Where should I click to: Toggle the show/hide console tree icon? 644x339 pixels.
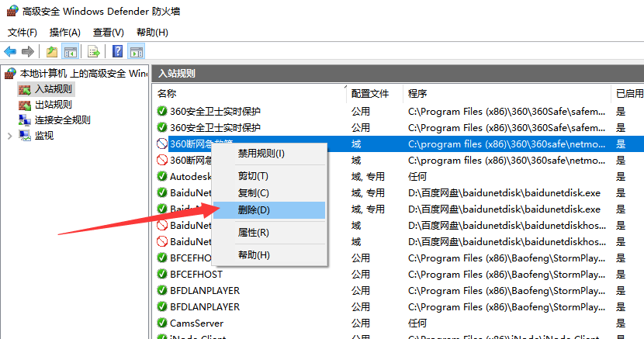[x=71, y=52]
